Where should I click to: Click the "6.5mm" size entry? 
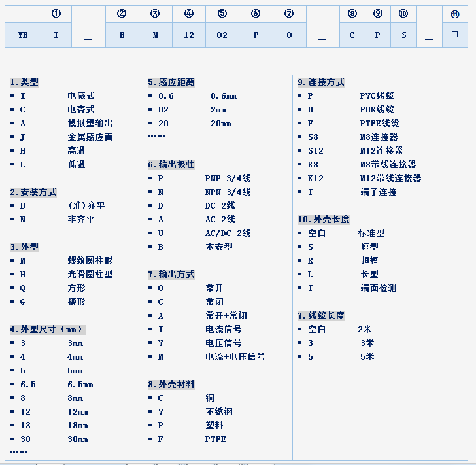click(x=80, y=385)
